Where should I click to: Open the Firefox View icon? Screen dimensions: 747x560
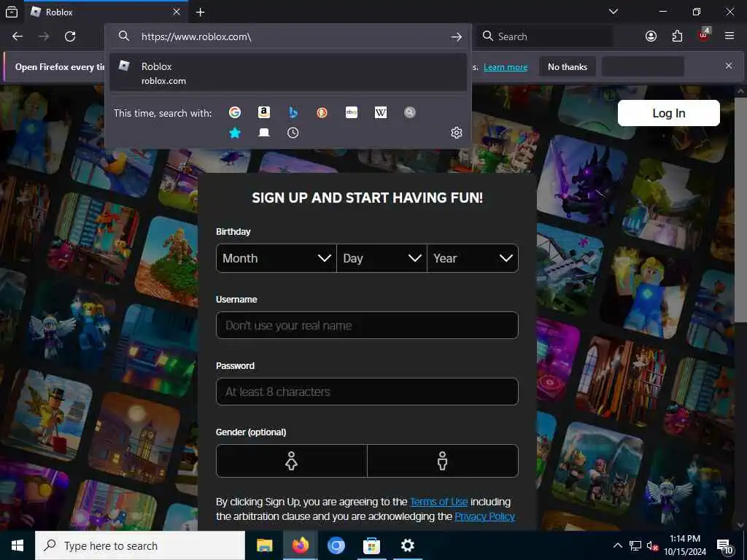pos(12,12)
